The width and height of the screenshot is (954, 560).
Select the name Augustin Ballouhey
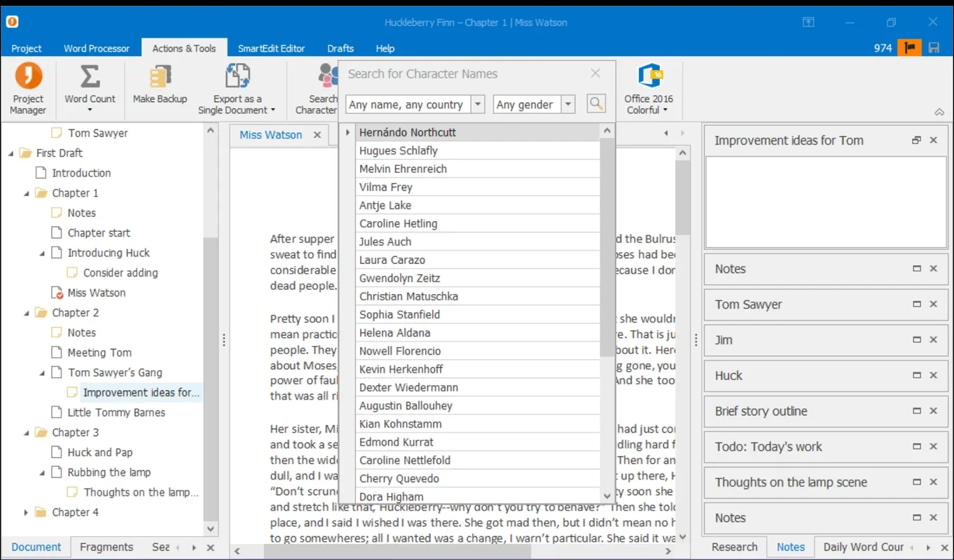click(x=478, y=405)
